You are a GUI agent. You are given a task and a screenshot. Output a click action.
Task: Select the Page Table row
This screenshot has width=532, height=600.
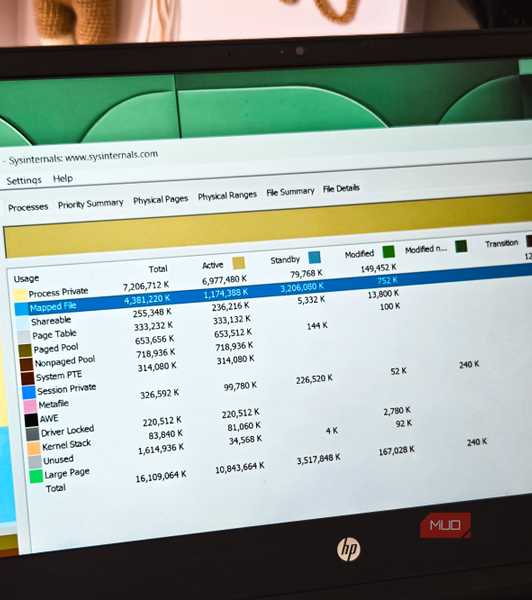[54, 335]
